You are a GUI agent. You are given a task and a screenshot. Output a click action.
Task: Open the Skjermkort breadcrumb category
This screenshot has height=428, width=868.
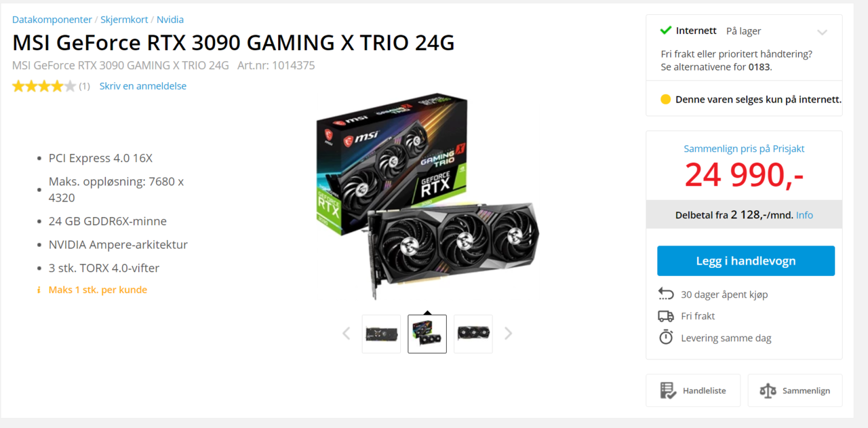(124, 20)
